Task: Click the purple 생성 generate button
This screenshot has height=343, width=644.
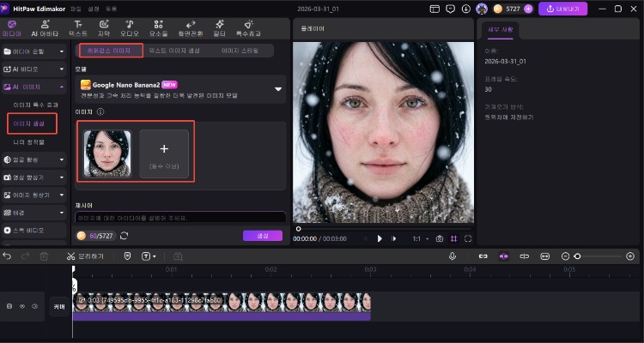Action: (x=262, y=235)
